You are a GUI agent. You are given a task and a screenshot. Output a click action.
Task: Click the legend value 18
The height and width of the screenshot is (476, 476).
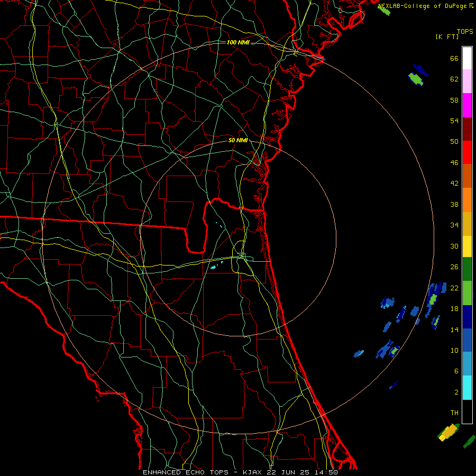point(454,309)
